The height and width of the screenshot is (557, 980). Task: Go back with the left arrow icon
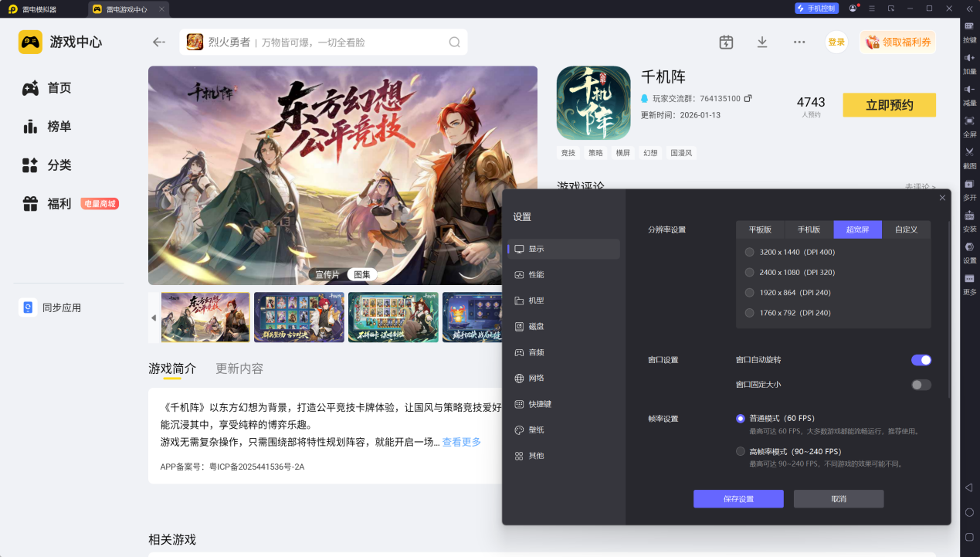(159, 42)
